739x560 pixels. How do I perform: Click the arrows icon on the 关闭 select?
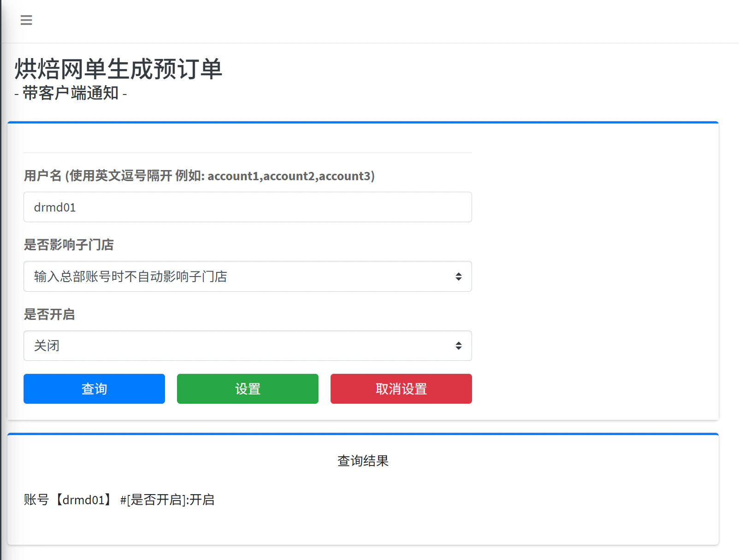[x=458, y=346]
